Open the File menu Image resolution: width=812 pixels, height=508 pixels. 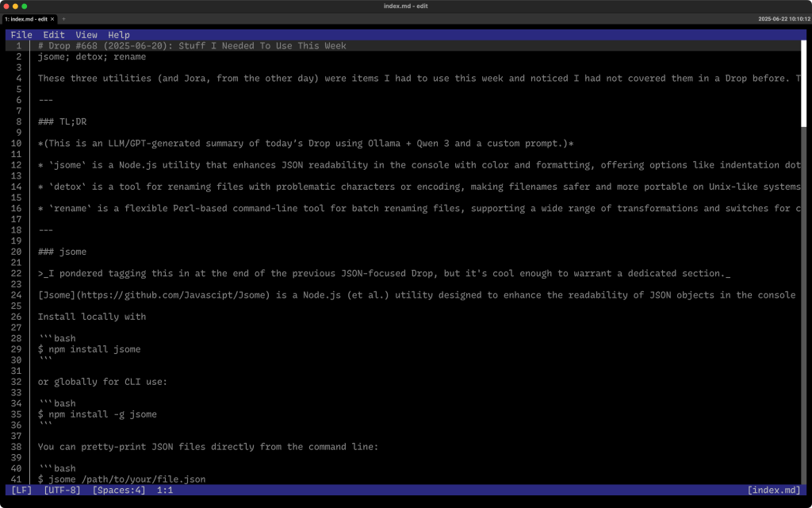coord(21,35)
